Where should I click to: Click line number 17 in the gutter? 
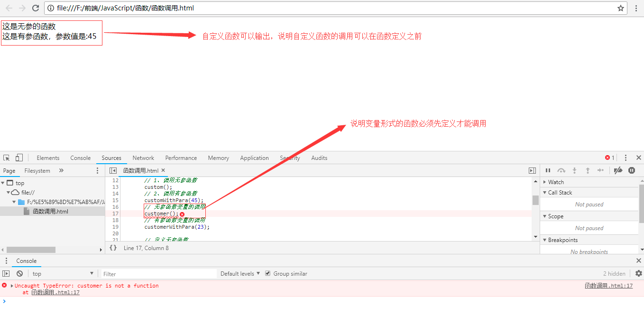point(115,214)
